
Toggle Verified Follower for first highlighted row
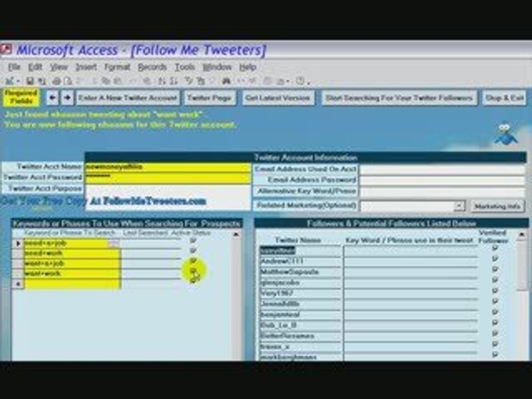495,248
